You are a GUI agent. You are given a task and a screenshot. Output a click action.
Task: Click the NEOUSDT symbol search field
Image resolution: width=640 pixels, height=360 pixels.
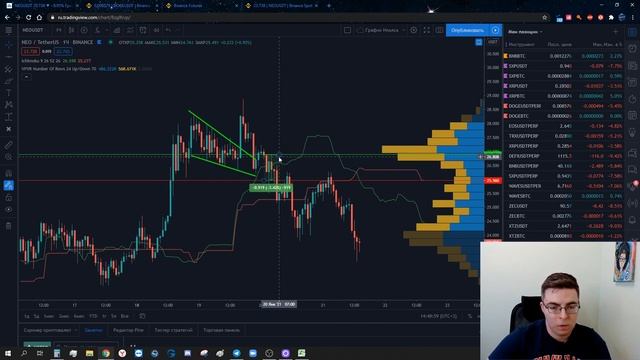(33, 30)
